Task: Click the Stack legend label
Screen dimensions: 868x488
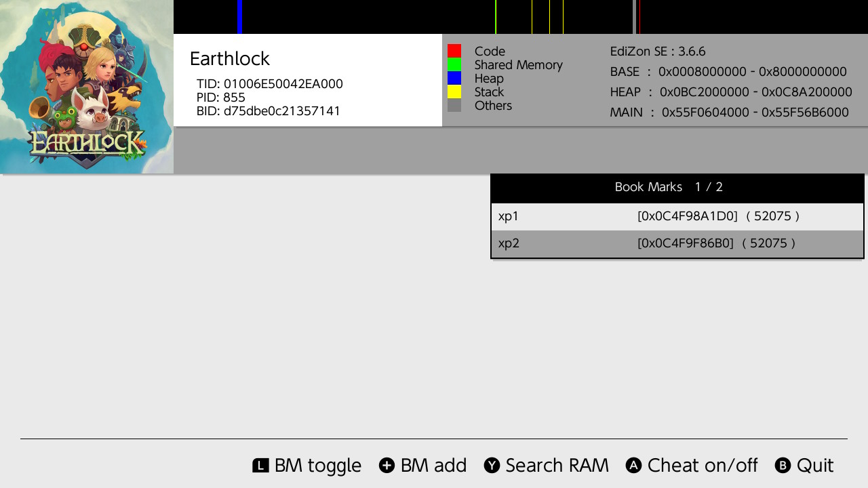Action: pyautogui.click(x=489, y=92)
